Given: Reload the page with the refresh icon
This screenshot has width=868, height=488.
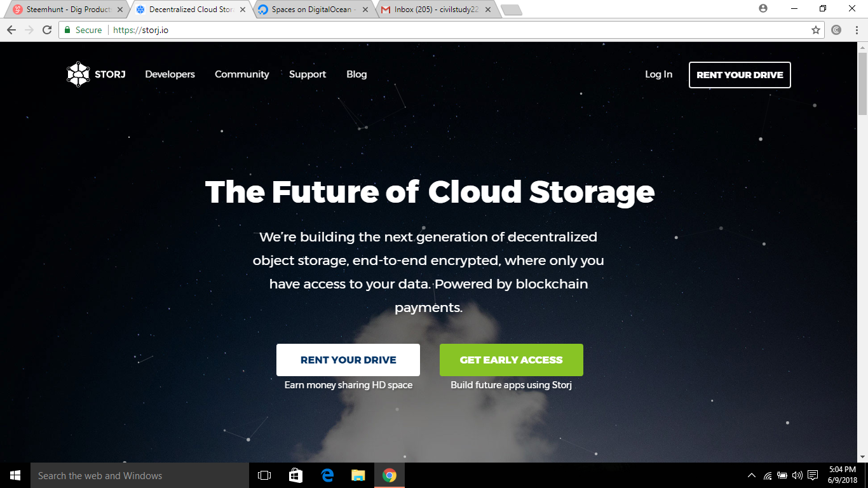Looking at the screenshot, I should [x=47, y=30].
